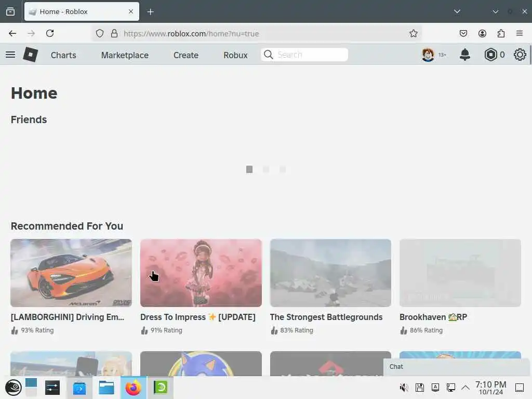Expand the list all tabs dropdown
The image size is (532, 399).
point(457,11)
